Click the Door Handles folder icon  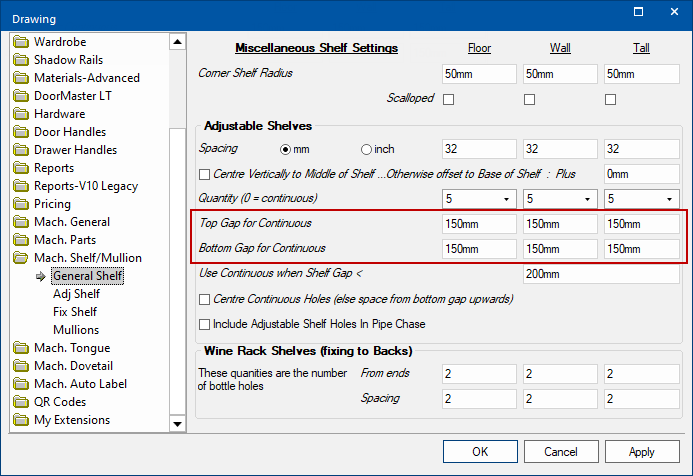click(21, 132)
